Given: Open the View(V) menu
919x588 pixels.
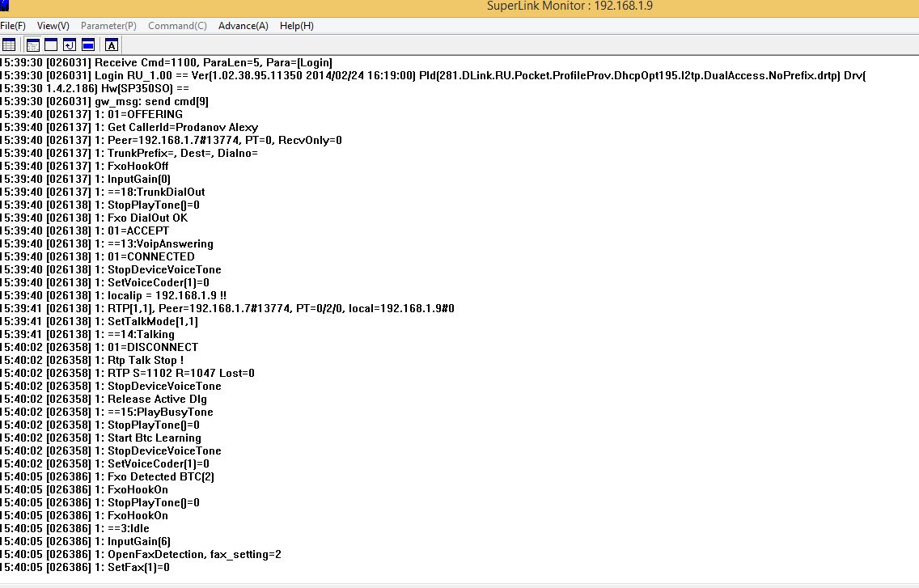Looking at the screenshot, I should tap(53, 26).
